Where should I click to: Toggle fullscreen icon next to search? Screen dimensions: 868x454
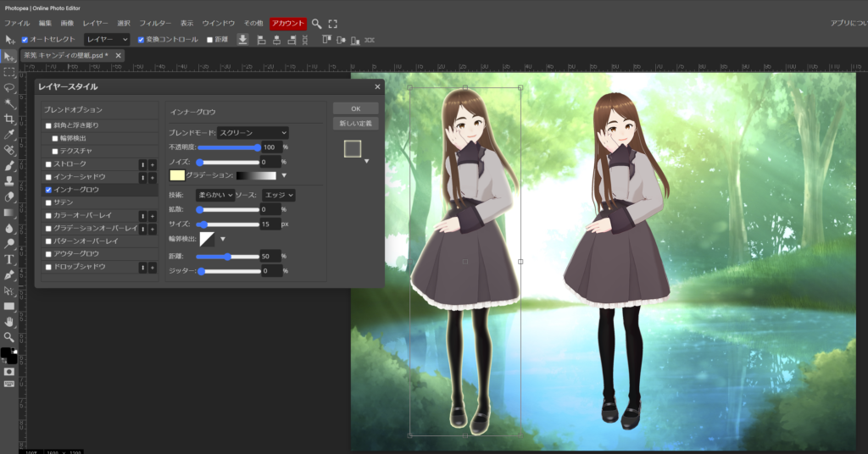tap(332, 24)
